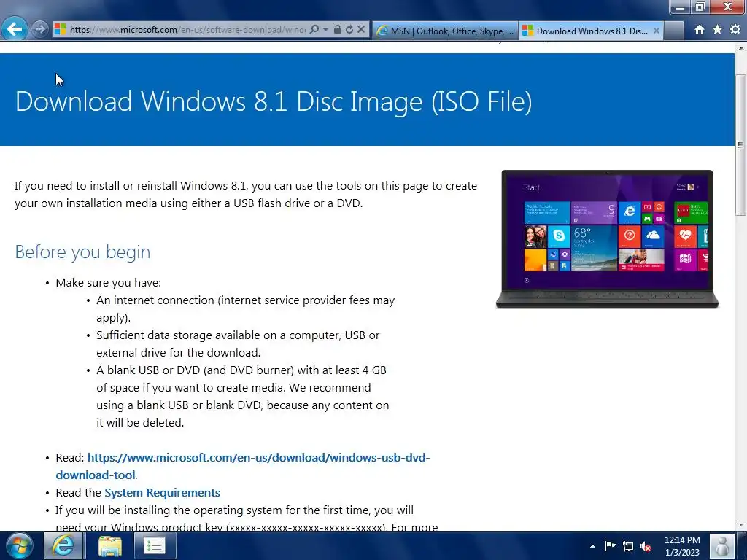
Task: Click the page title "Download Windows 8.1 Disc Image"
Action: click(274, 101)
